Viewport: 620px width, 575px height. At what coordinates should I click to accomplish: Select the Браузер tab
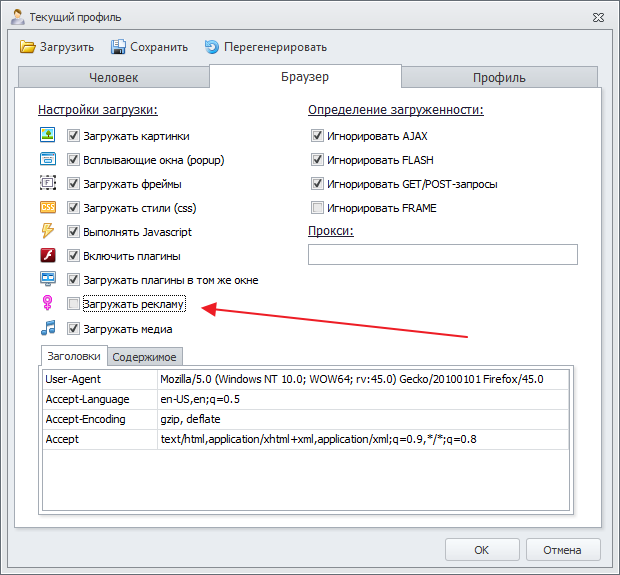(305, 76)
